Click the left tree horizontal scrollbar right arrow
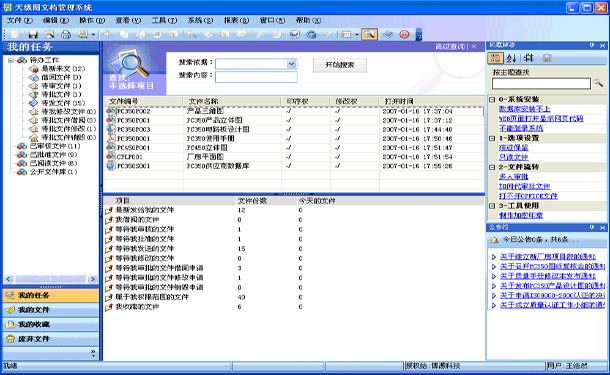This screenshot has width=610, height=375. (92, 279)
